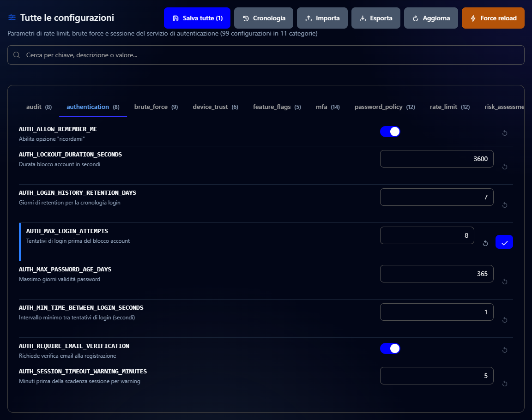This screenshot has height=420, width=532.
Task: Disable the AUTH_ALLOW_REMEMBER_ME toggle
Action: pyautogui.click(x=390, y=132)
